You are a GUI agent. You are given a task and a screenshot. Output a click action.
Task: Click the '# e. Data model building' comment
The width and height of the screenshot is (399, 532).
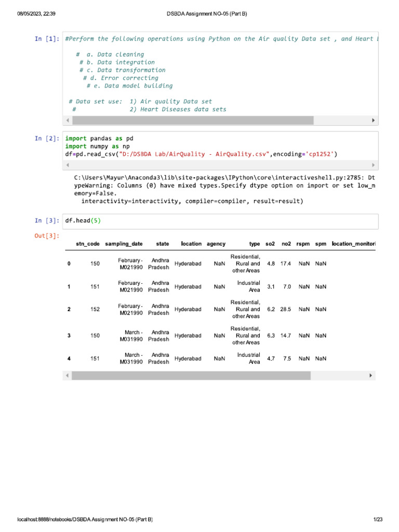129,86
